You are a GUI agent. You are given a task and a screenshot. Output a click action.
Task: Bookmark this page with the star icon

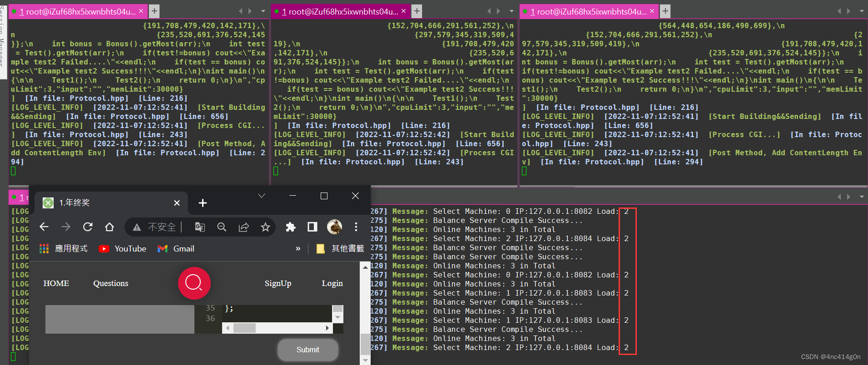pyautogui.click(x=266, y=227)
